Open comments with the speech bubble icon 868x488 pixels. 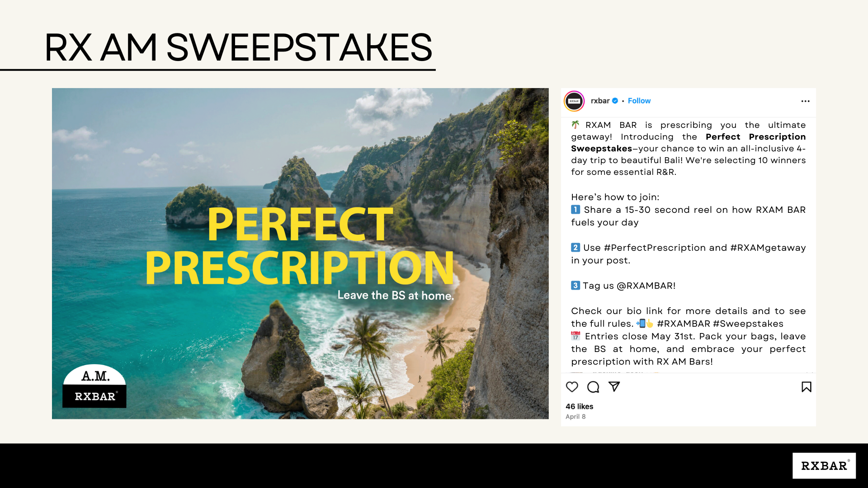593,387
